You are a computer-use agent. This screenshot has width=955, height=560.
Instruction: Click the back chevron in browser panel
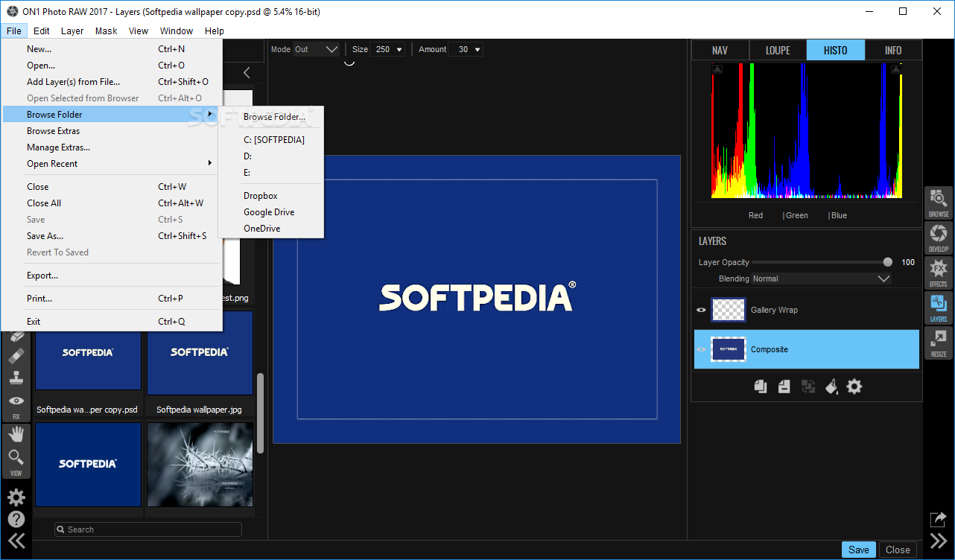[x=247, y=72]
